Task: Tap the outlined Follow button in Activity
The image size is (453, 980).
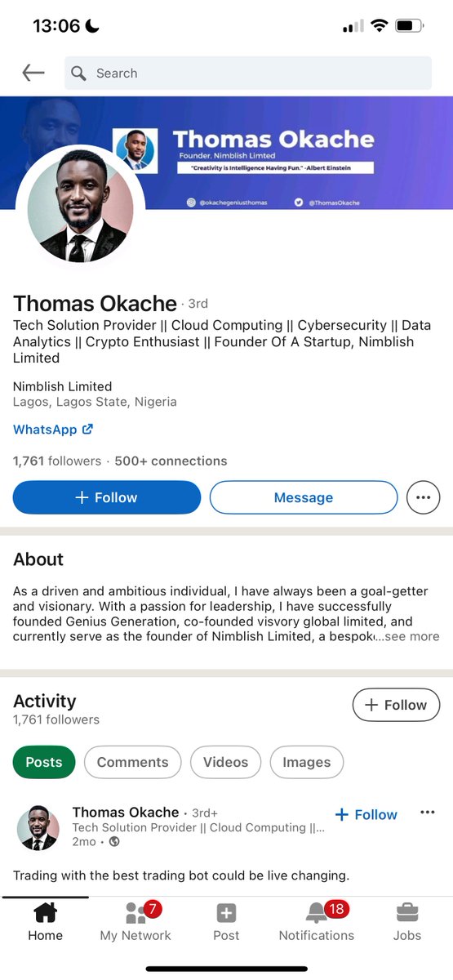Action: click(x=396, y=705)
